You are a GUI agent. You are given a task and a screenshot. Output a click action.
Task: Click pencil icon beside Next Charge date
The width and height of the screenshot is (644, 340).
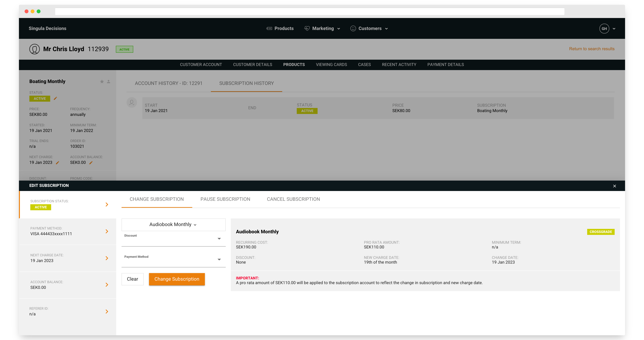pos(57,163)
